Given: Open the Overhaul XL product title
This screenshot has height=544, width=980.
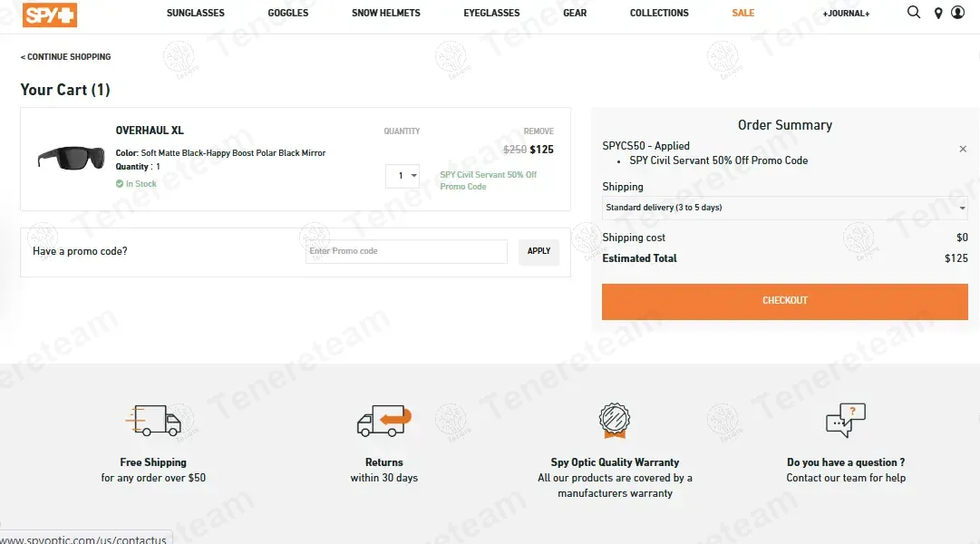Looking at the screenshot, I should pos(150,131).
